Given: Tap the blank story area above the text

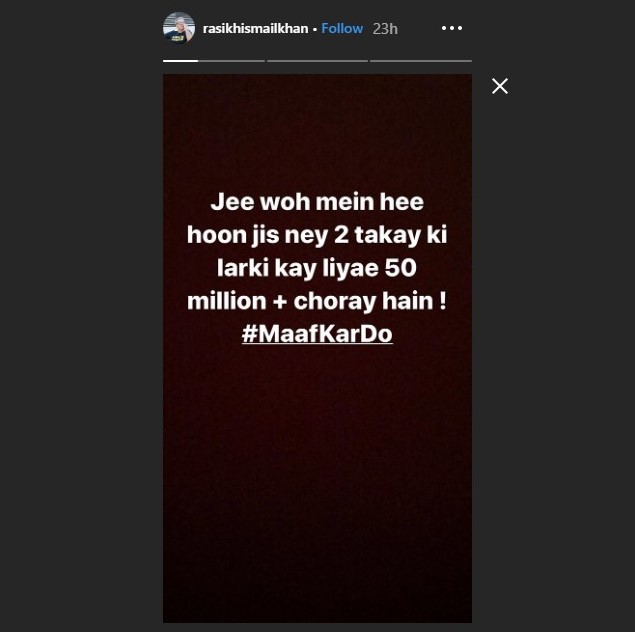Looking at the screenshot, I should (x=317, y=130).
